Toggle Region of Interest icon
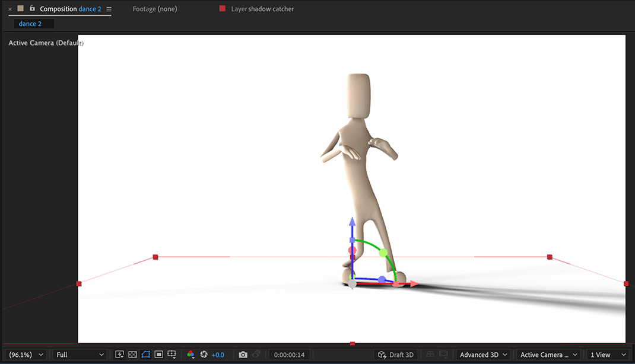Viewport: 635px width, 364px height. click(x=159, y=355)
